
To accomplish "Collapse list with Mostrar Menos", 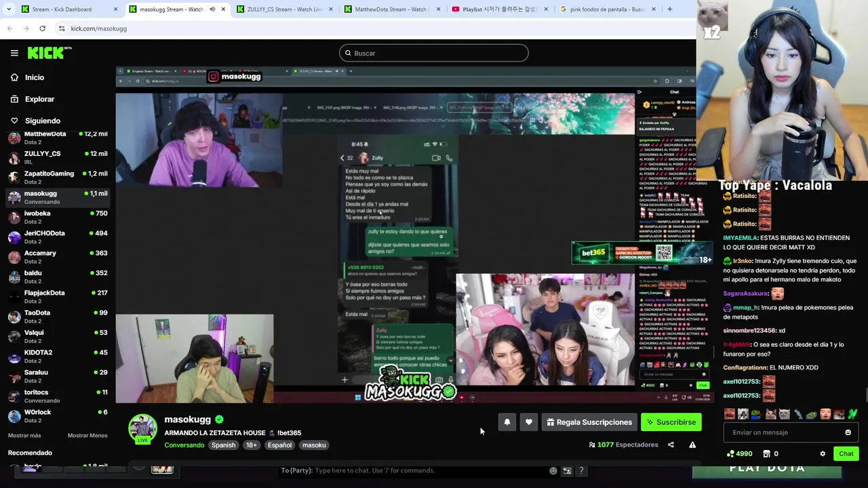I will point(87,435).
